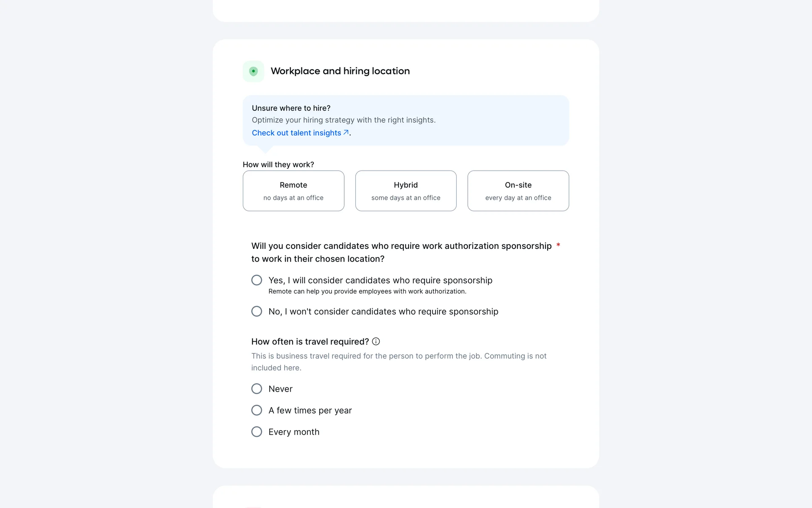The image size is (812, 508).
Task: Click the green location pin icon
Action: [x=253, y=71]
